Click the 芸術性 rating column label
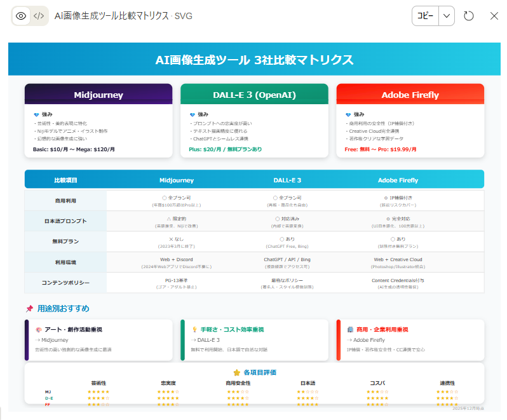 pyautogui.click(x=98, y=383)
